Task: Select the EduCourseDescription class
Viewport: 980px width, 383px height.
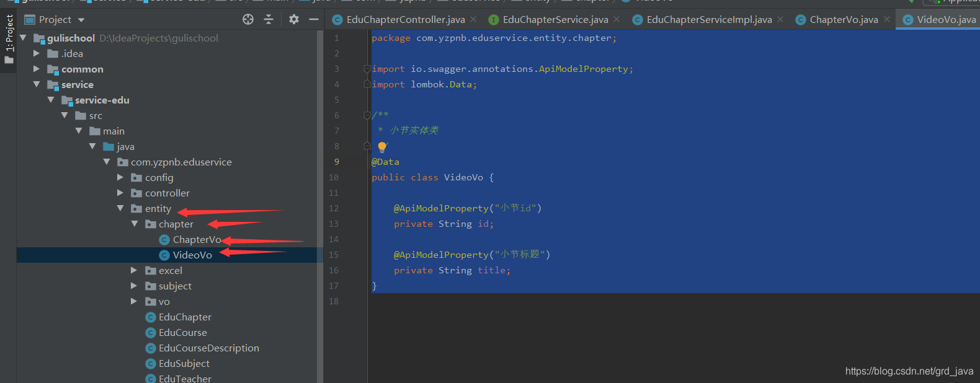Action: (x=209, y=348)
